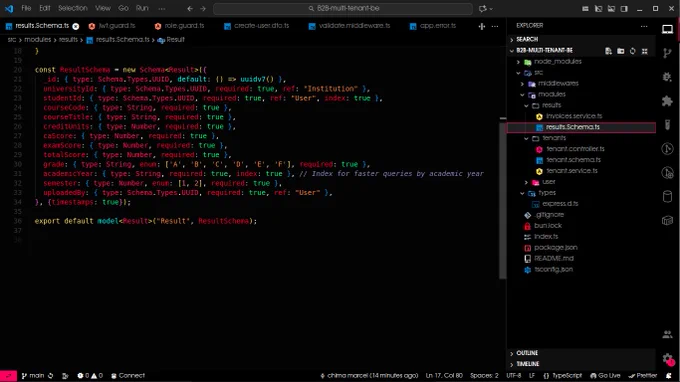Toggle the bottom panel visibility
680x382 pixels.
611,9
